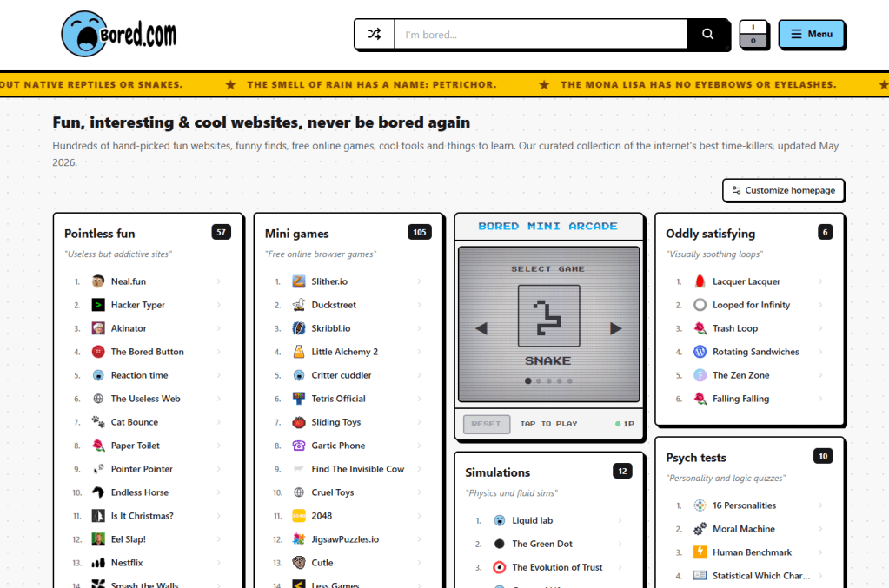Click the chevron beside Cruel Toys
The width and height of the screenshot is (889, 588).
click(419, 492)
